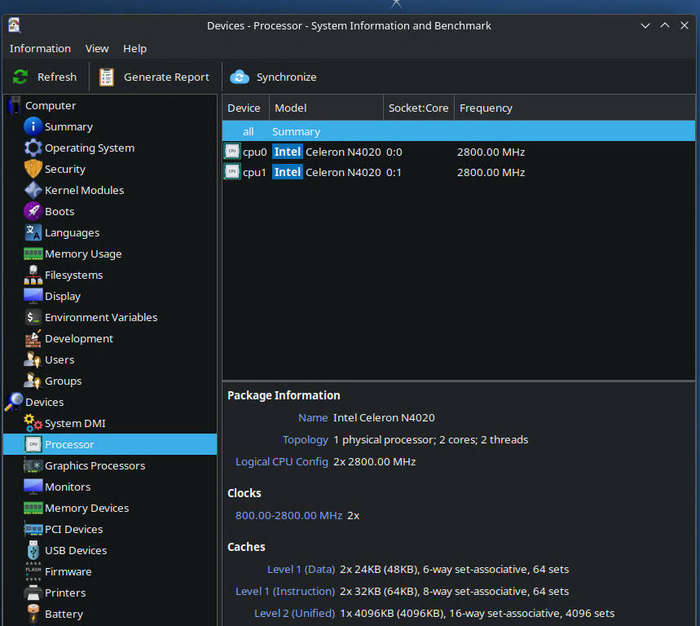The width and height of the screenshot is (700, 626).
Task: Click the Refresh arrows icon
Action: pyautogui.click(x=20, y=77)
